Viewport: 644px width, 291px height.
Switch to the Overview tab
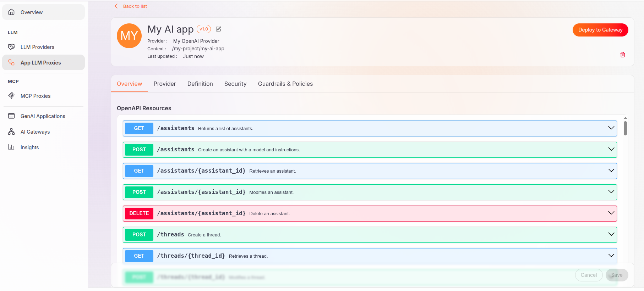(x=129, y=84)
